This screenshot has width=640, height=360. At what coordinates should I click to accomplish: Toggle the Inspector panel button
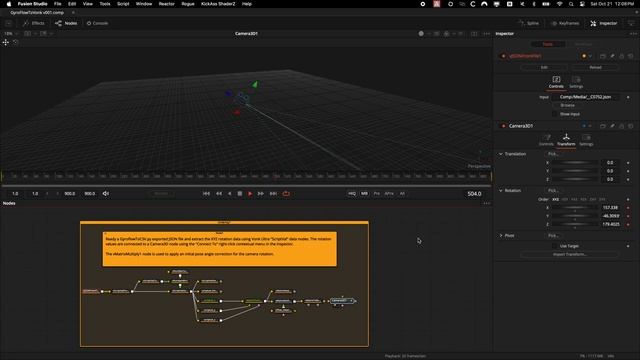pyautogui.click(x=604, y=23)
